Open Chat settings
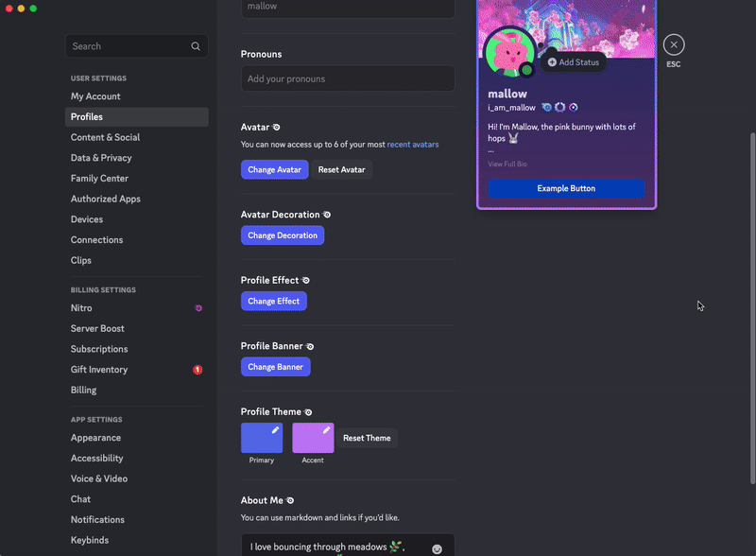This screenshot has width=756, height=556. tap(137, 499)
